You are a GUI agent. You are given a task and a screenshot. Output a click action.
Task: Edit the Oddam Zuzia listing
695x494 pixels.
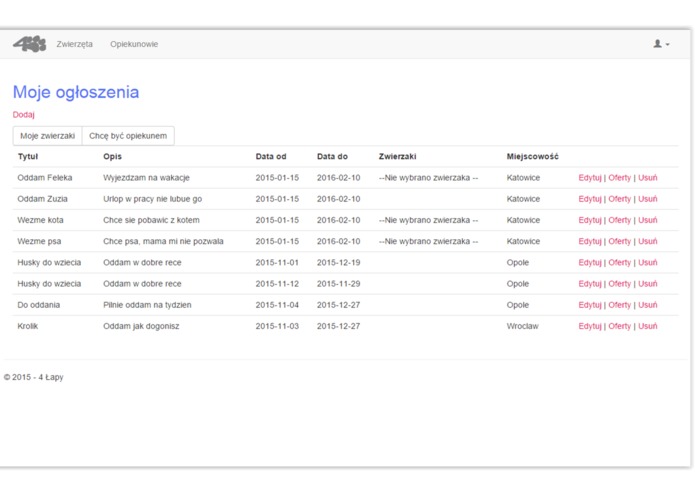click(590, 199)
